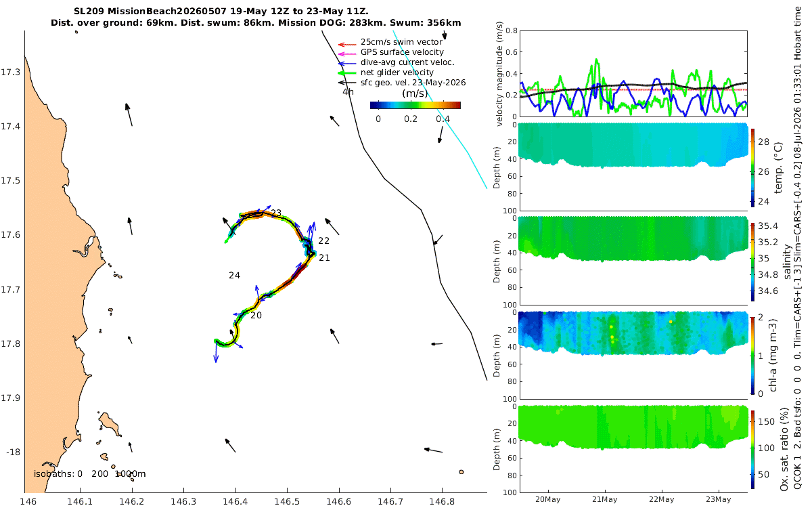Click the chl-a colorbar
The image size is (812, 508).
[753, 354]
